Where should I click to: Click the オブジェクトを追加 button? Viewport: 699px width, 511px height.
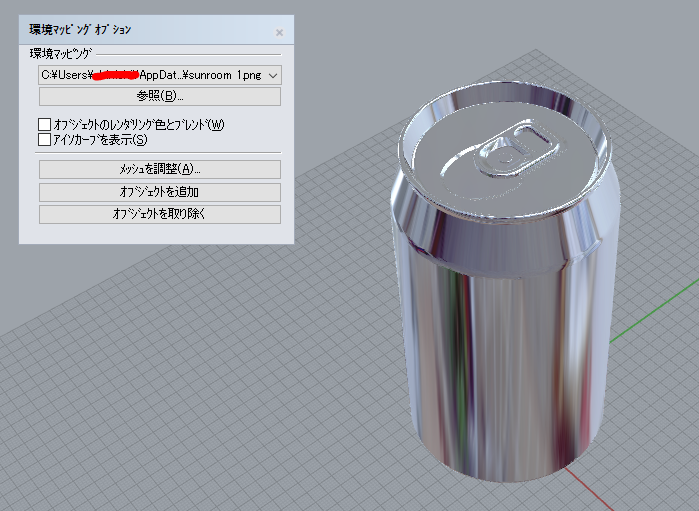(160, 192)
